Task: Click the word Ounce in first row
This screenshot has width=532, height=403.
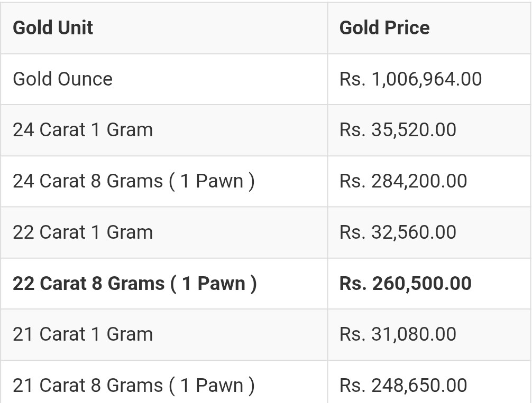Action: pyautogui.click(x=85, y=79)
